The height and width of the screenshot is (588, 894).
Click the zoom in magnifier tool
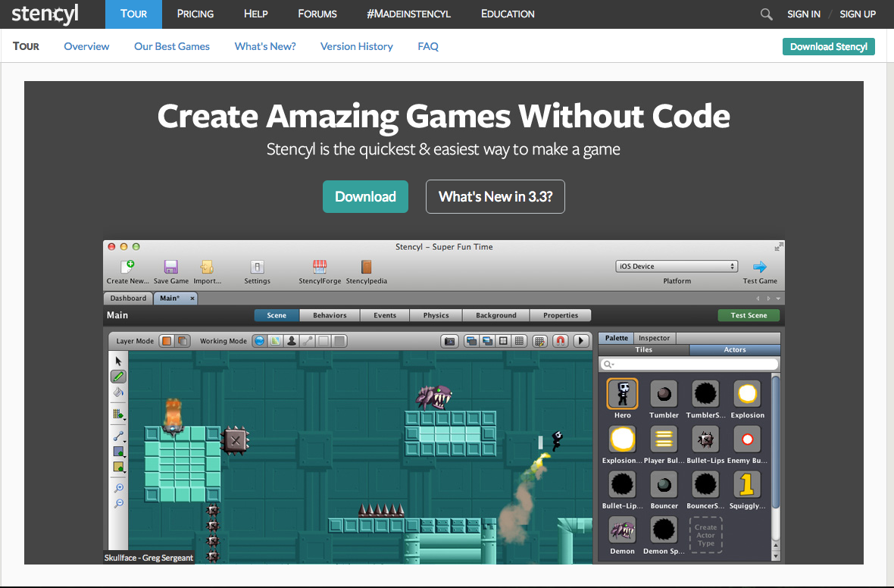[118, 488]
